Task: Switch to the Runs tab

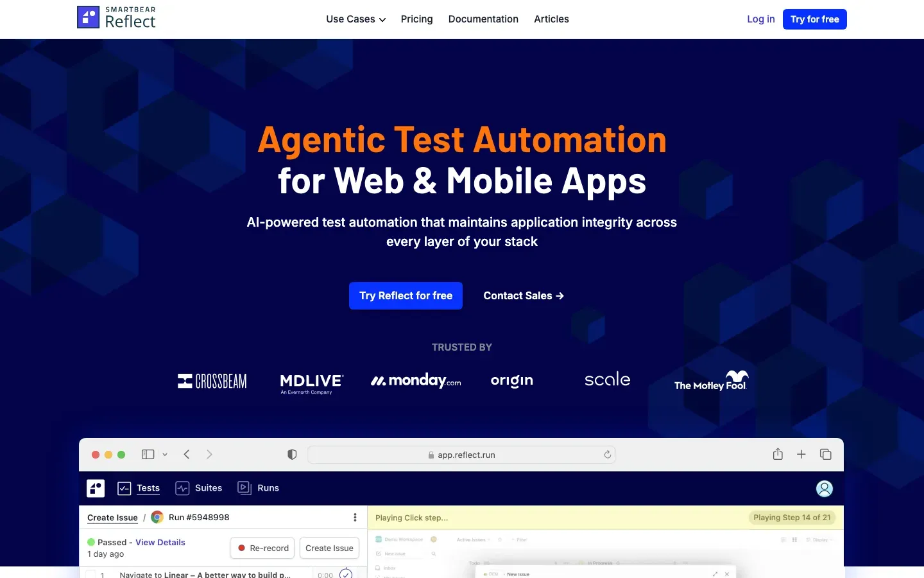Action: [x=259, y=488]
